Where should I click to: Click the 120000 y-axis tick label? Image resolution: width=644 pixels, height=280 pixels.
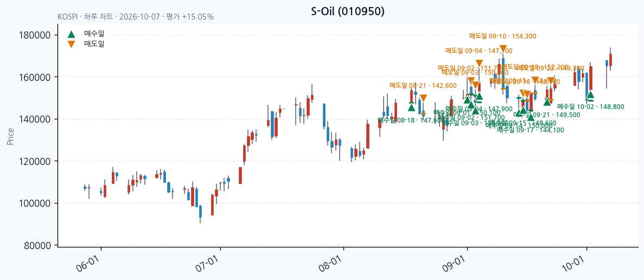36,161
